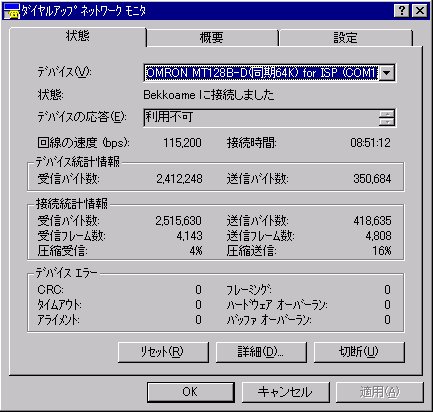Open details with 詳細(D)... button
Viewport: 433px width, 412px height.
click(261, 352)
